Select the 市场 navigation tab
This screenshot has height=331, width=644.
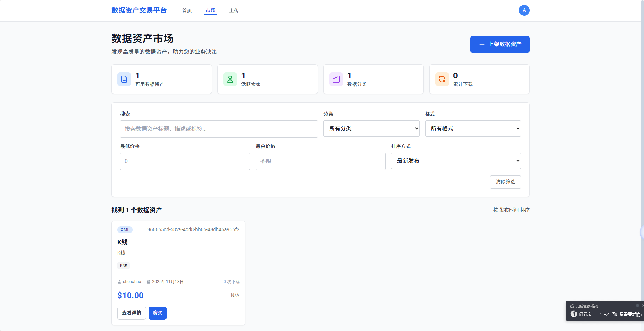pos(211,10)
